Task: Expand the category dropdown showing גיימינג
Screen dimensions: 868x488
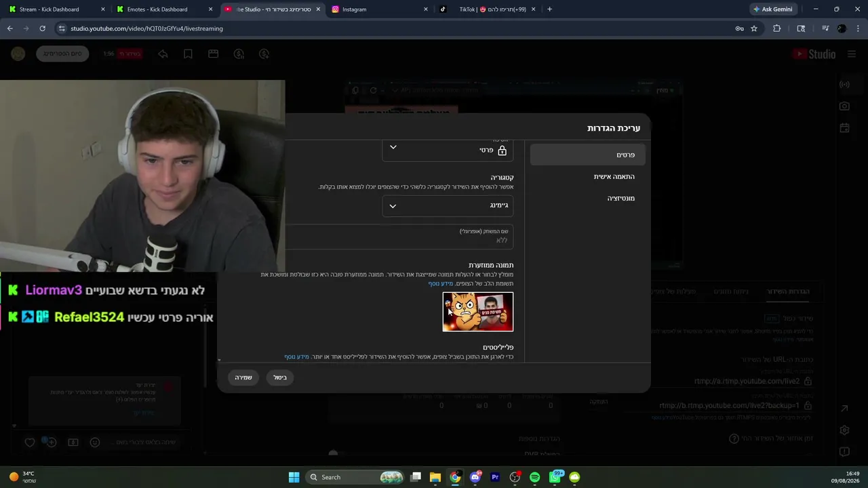Action: point(448,205)
